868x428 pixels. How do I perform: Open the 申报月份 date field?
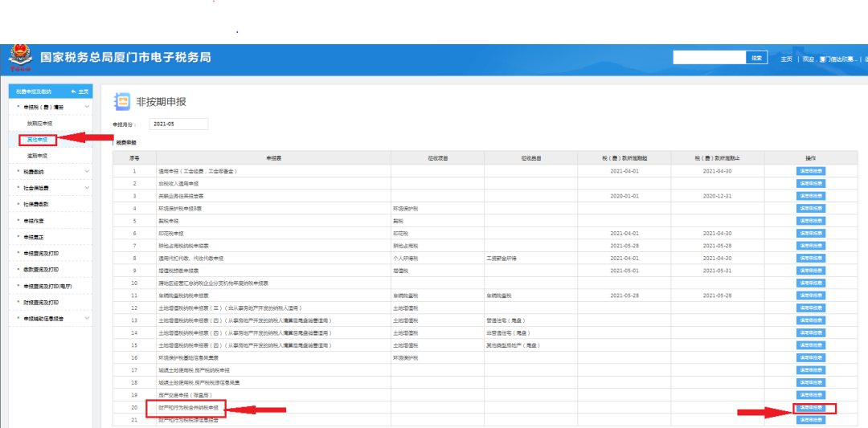coord(178,124)
